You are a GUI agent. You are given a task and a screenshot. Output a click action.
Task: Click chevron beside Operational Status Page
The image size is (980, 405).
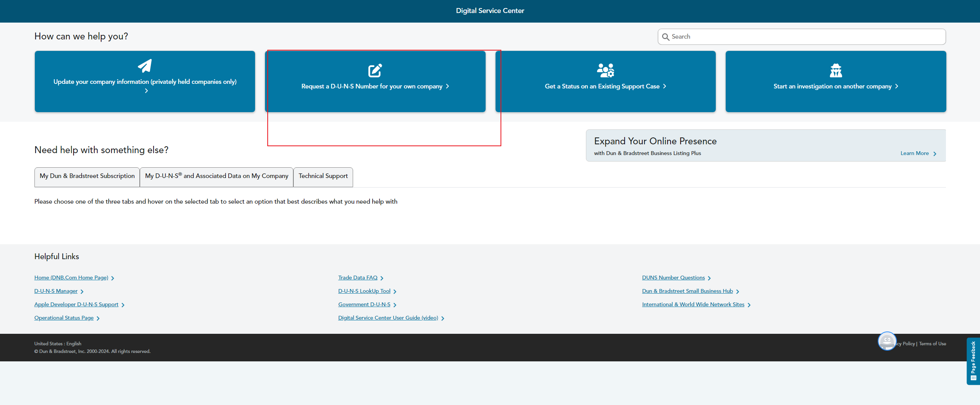coord(98,318)
